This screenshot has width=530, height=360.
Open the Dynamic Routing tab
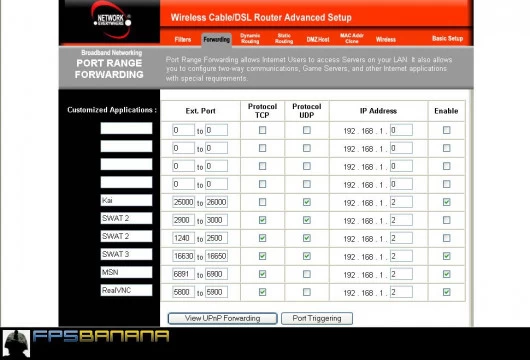pos(250,38)
